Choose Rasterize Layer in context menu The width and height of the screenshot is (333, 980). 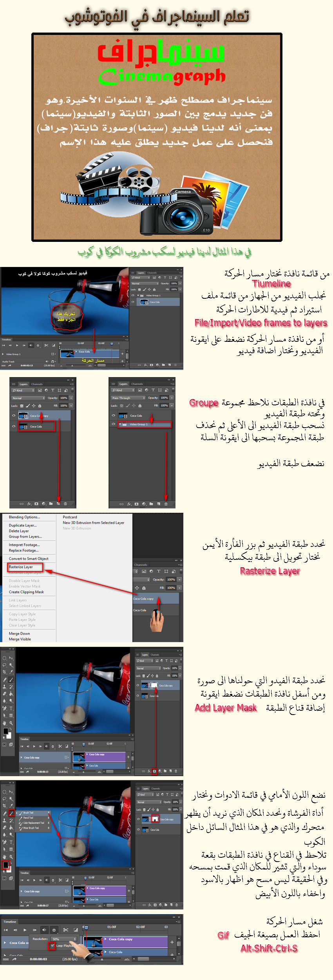click(x=21, y=567)
